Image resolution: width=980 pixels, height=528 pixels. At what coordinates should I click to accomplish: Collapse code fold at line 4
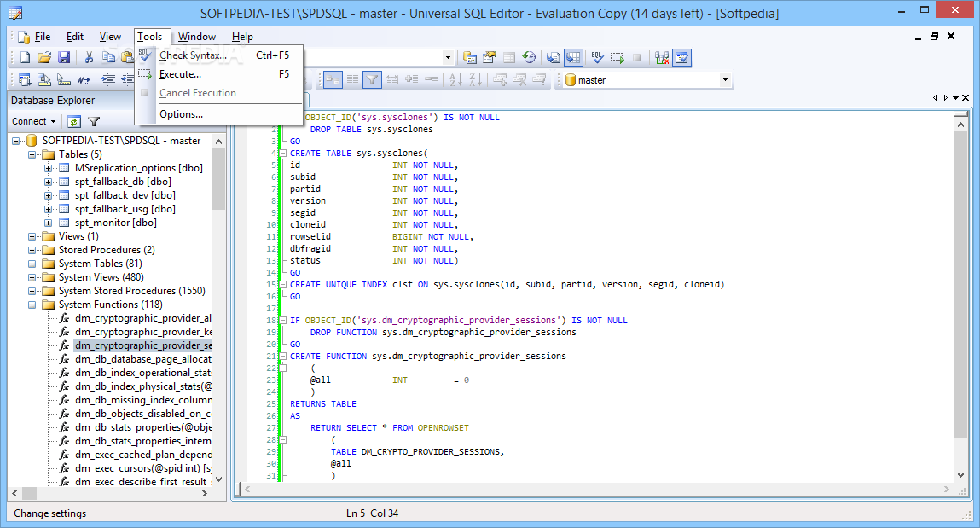point(283,153)
